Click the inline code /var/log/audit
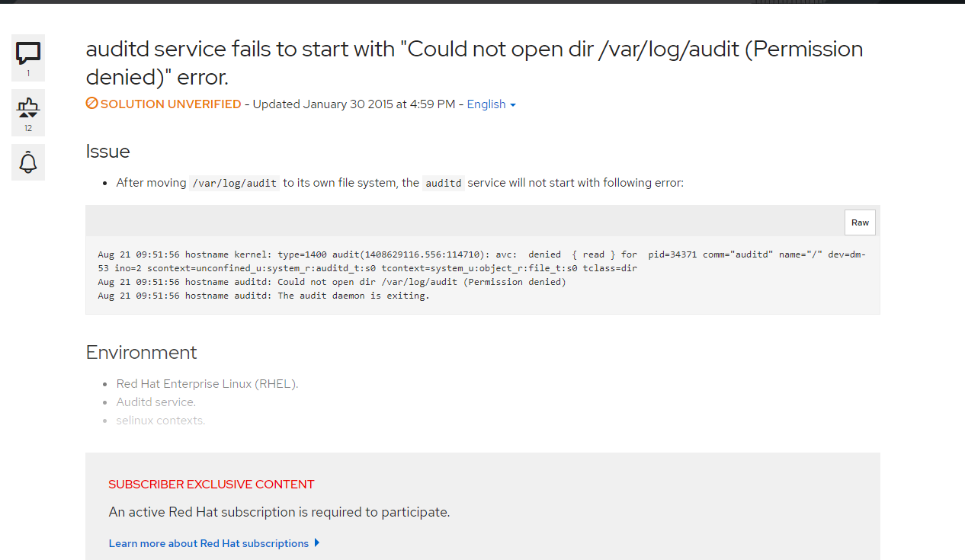Viewport: 965px width, 560px height. (x=234, y=182)
